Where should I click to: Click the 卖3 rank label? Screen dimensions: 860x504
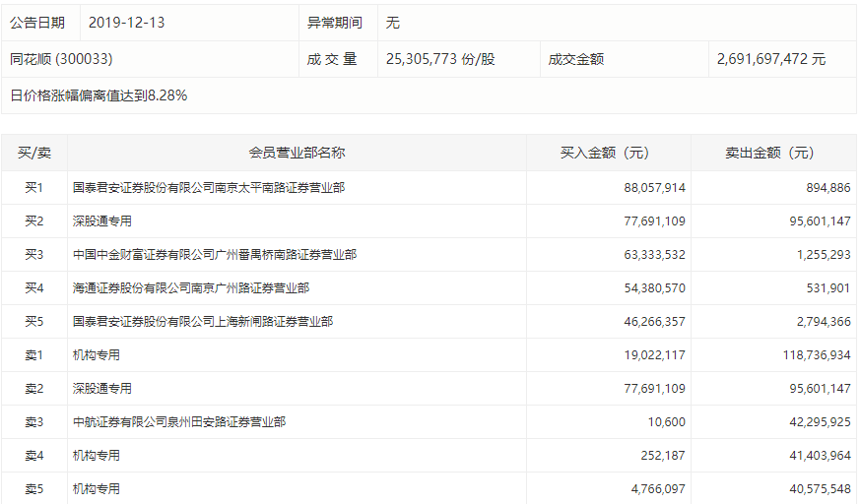click(x=34, y=422)
